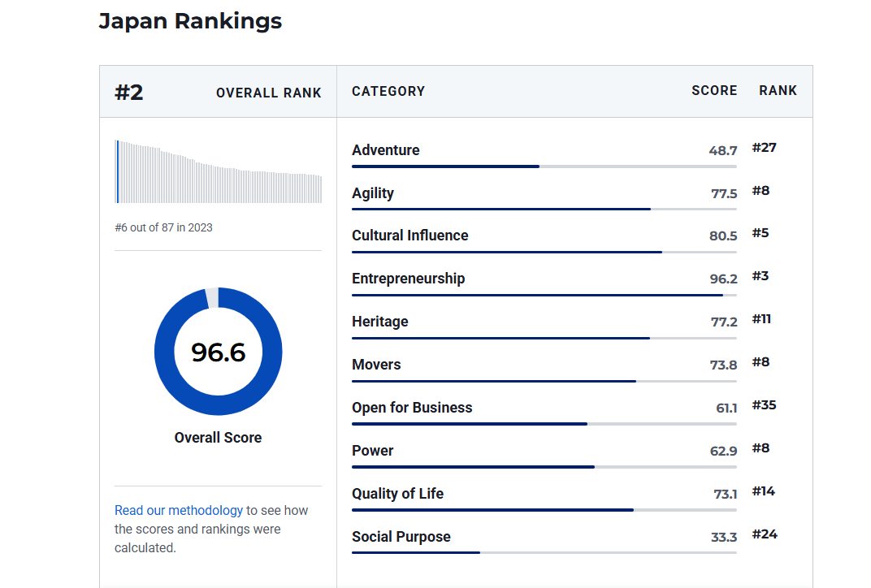This screenshot has height=588, width=871.
Task: Click the Power category label
Action: (372, 451)
